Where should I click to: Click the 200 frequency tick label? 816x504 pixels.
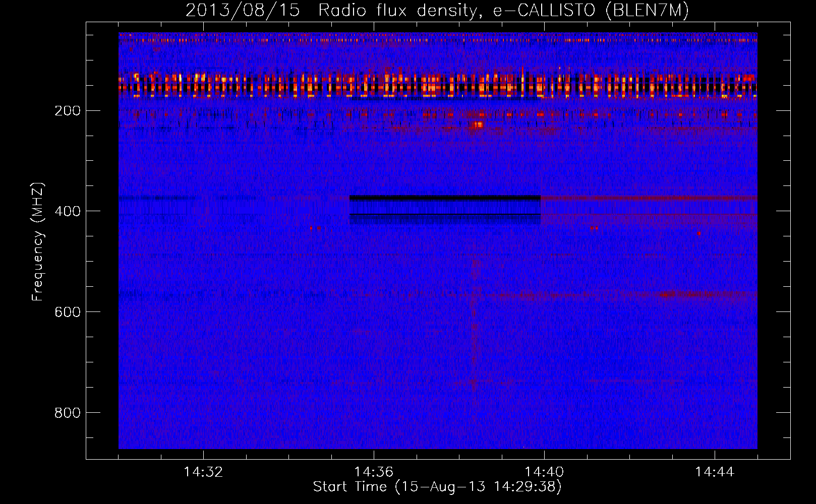click(x=68, y=110)
